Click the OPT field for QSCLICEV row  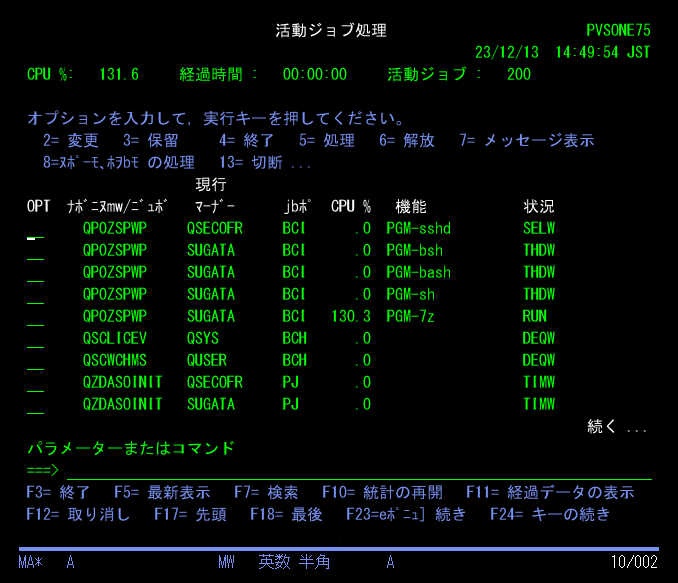click(35, 340)
